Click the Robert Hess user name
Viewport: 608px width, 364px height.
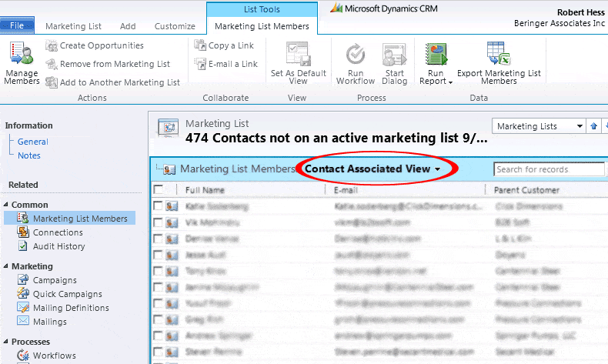click(x=581, y=12)
